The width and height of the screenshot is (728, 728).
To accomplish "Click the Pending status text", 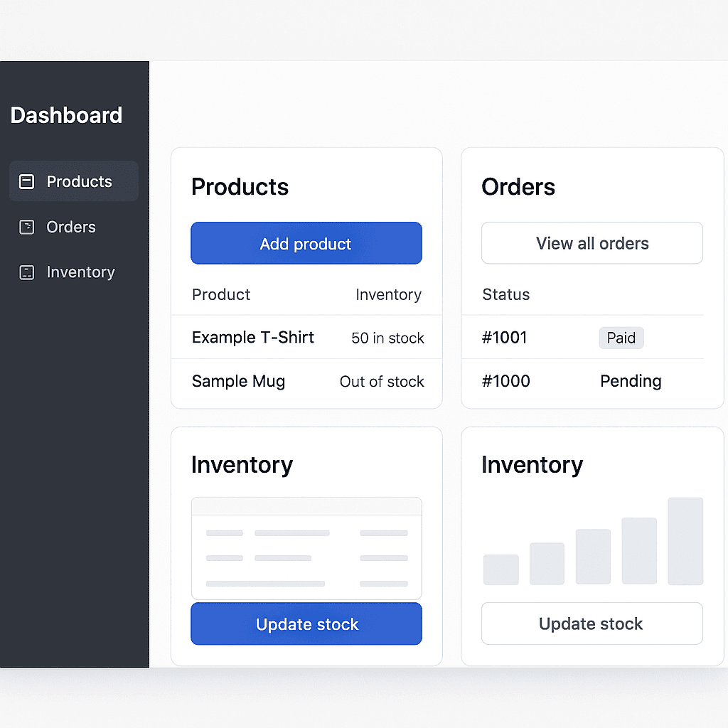I will (631, 381).
